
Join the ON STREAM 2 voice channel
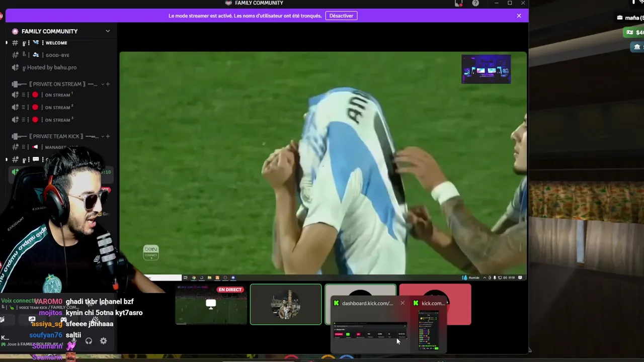click(60, 107)
